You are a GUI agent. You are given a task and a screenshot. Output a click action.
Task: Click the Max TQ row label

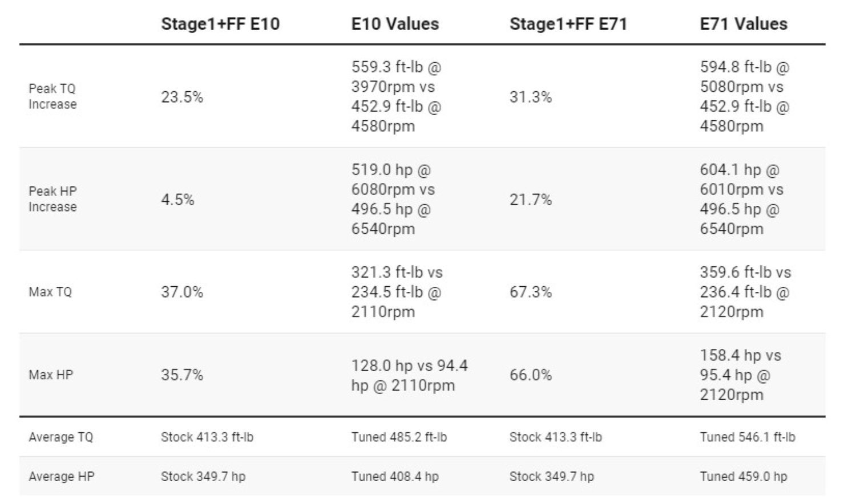tap(50, 292)
